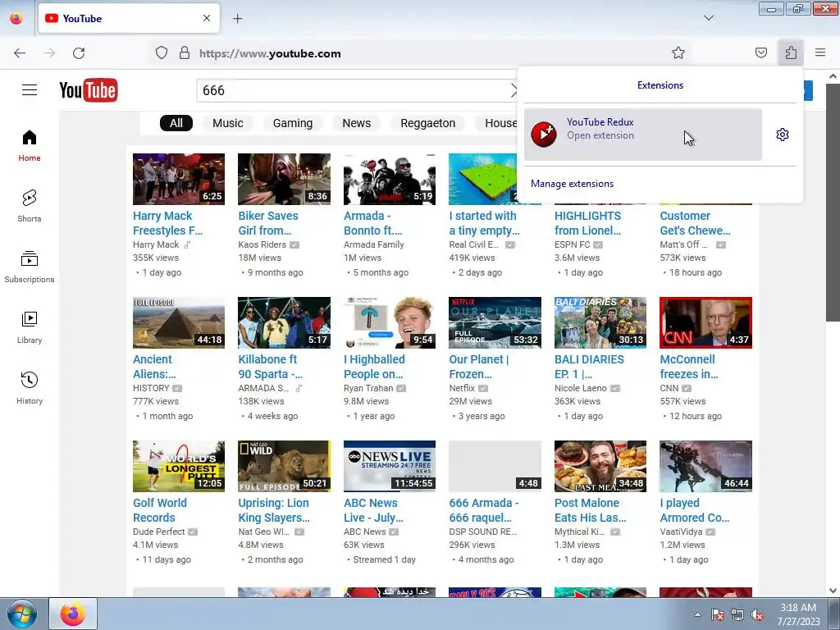This screenshot has height=630, width=840.
Task: Reload the current page
Action: (x=79, y=53)
